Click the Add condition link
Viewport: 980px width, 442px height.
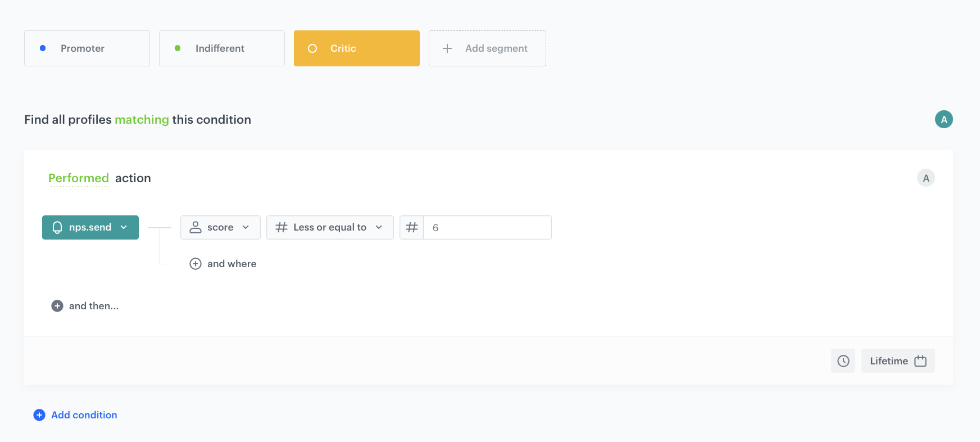coord(84,415)
